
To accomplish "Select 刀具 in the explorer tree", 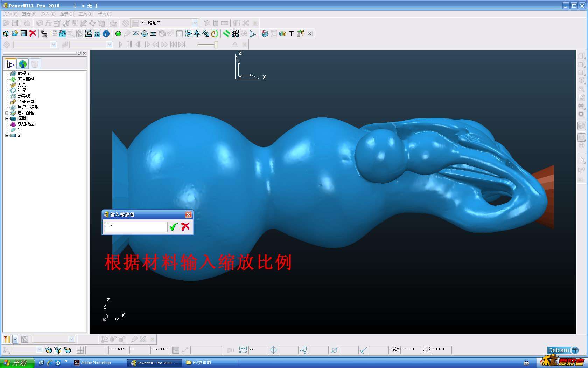I will coord(22,85).
